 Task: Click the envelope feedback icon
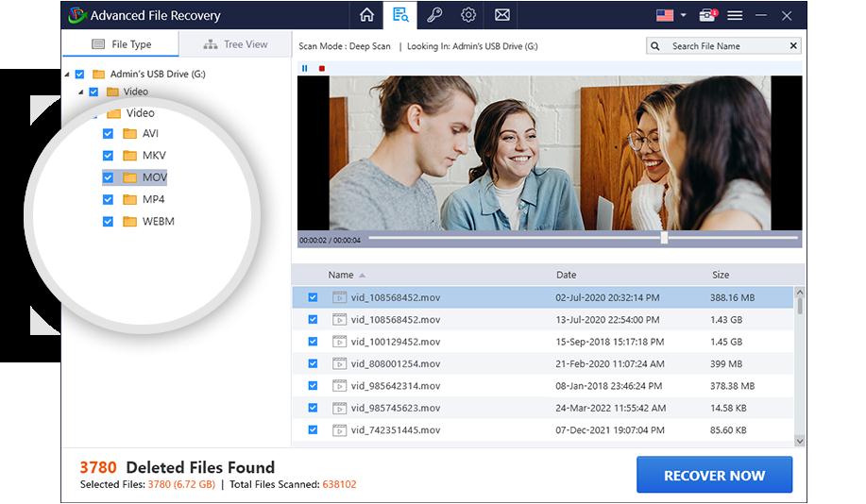502,15
